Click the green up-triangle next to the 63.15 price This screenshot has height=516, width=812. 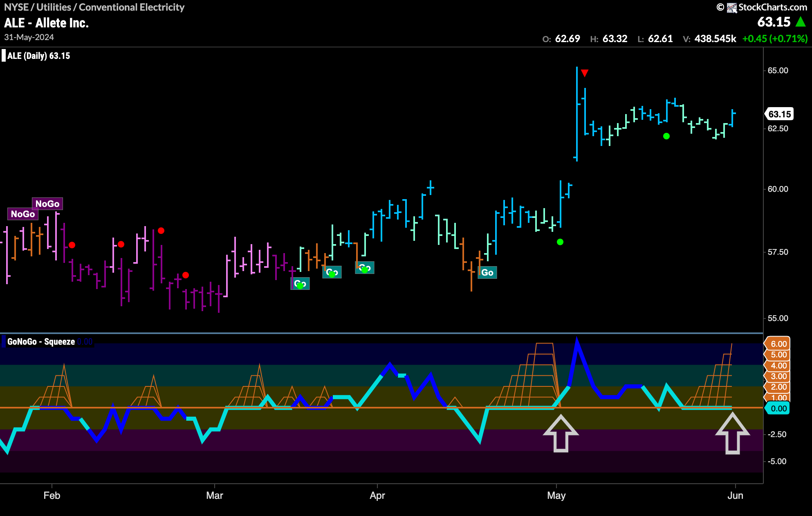[801, 22]
